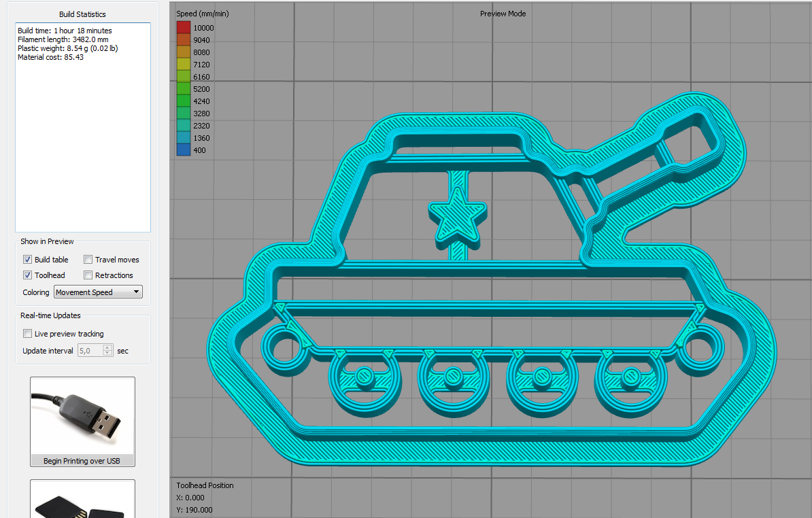Open the Coloring dropdown

pyautogui.click(x=136, y=292)
